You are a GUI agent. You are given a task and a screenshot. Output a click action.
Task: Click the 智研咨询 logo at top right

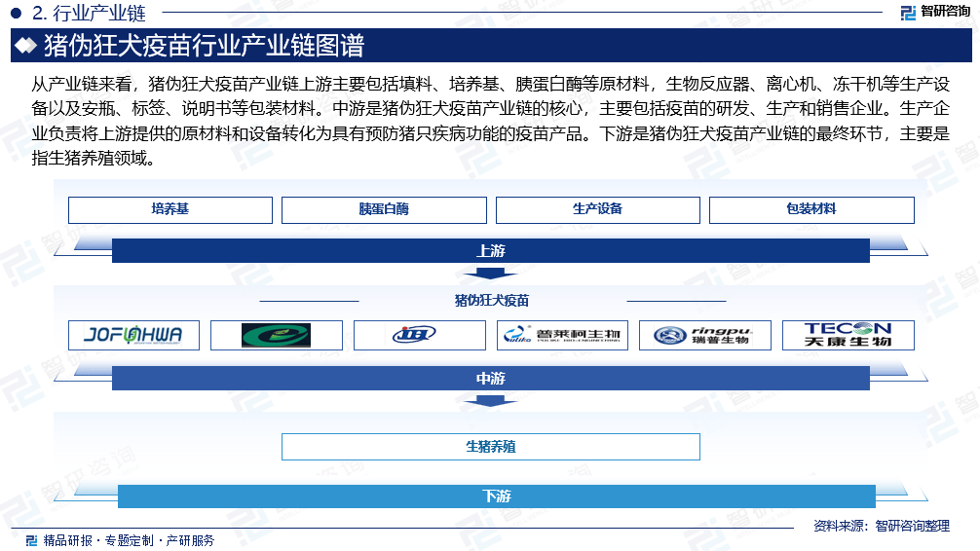[x=935, y=12]
